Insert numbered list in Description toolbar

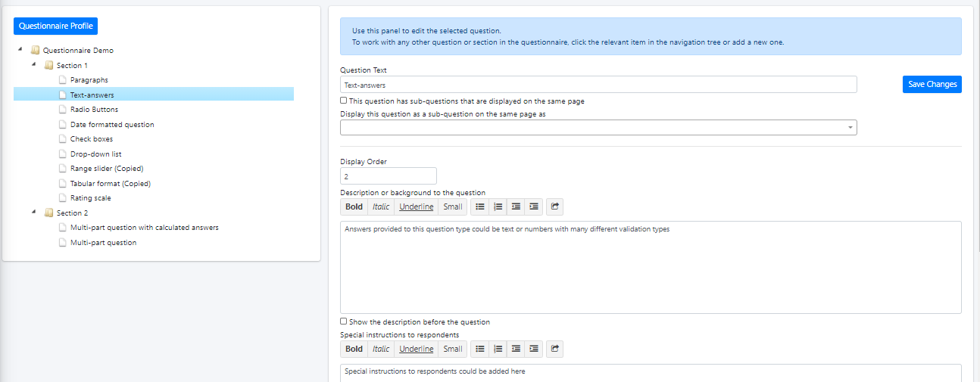tap(498, 207)
